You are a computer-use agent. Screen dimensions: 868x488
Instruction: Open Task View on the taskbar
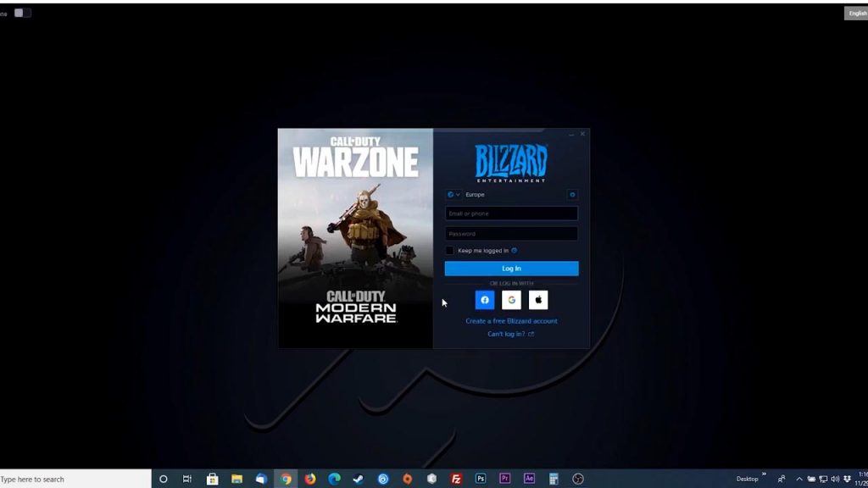(x=187, y=480)
